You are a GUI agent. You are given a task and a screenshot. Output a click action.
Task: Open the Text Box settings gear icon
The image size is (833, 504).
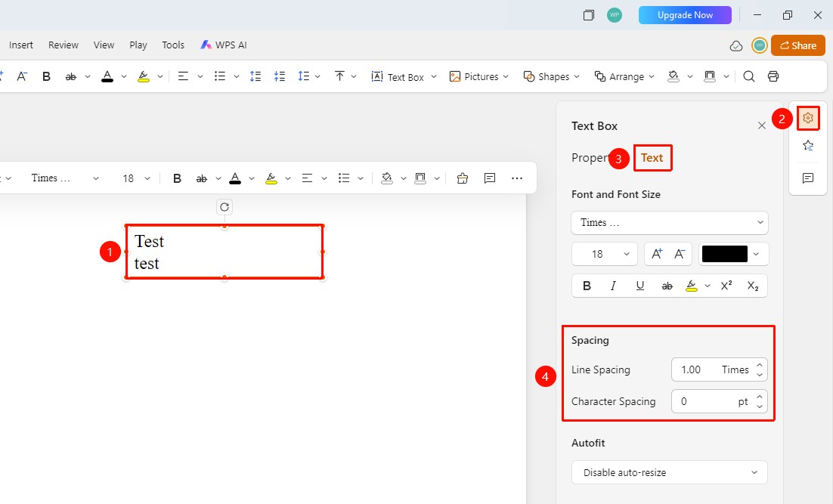[808, 118]
